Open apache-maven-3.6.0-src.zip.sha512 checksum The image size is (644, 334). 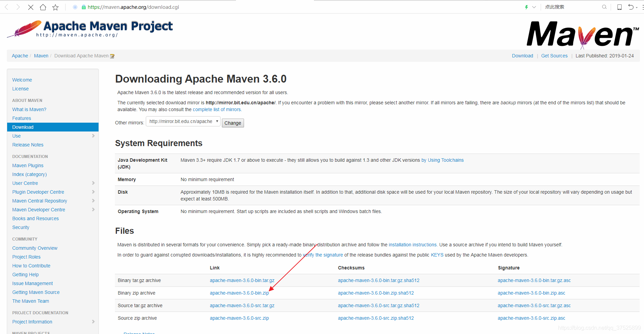click(x=376, y=318)
